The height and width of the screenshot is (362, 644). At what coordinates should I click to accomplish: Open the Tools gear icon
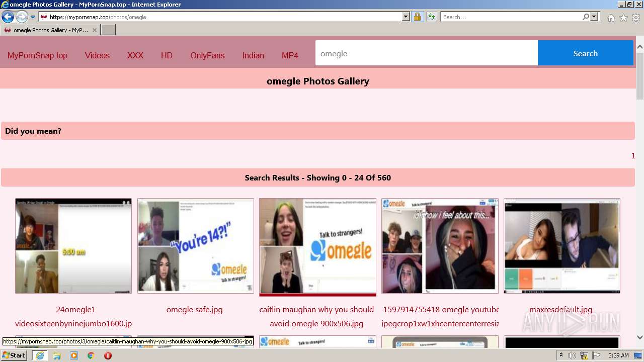636,18
